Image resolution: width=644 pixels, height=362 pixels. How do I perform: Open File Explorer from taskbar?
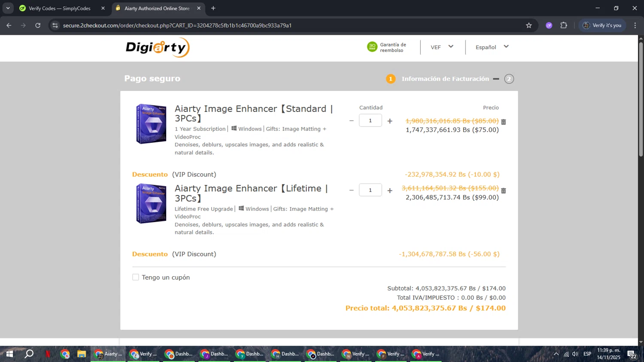82,354
